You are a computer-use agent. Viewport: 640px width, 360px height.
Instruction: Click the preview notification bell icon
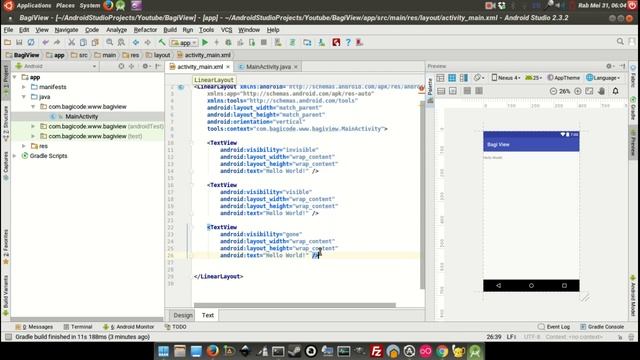pos(615,91)
